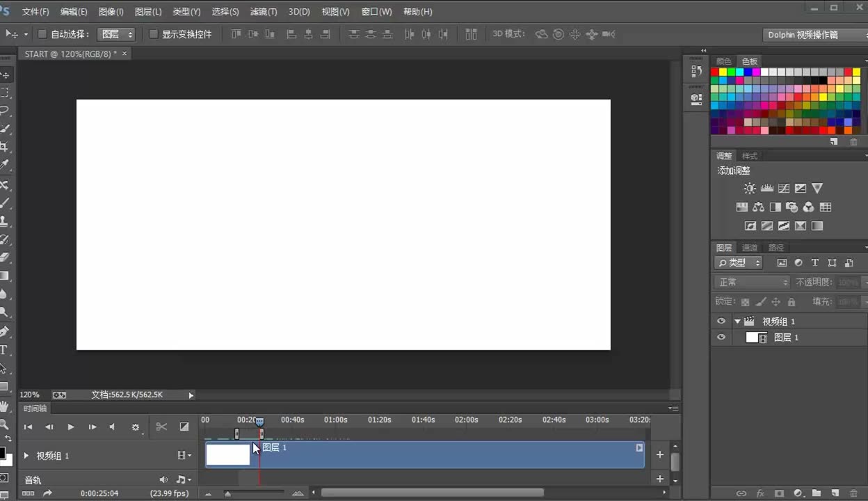The height and width of the screenshot is (501, 868).
Task: Click the Brightness/Contrast adjustment icon
Action: point(749,188)
